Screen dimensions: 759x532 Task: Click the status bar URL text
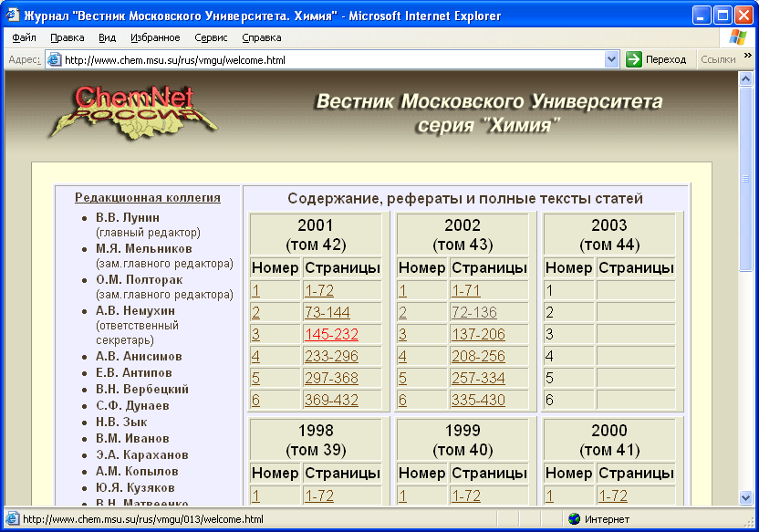tap(143, 519)
